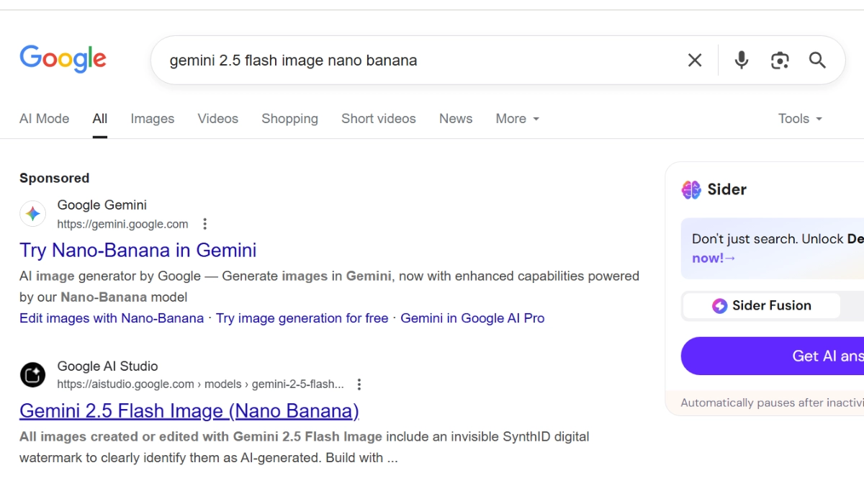
Task: Open Google Lens camera search
Action: pos(780,60)
